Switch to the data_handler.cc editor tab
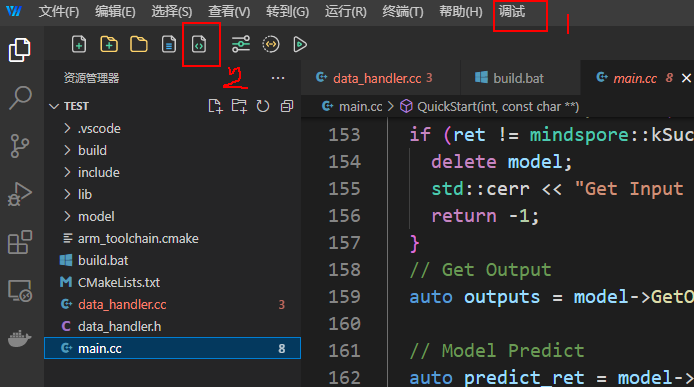Screen dimensions: 694x387 tap(380, 78)
